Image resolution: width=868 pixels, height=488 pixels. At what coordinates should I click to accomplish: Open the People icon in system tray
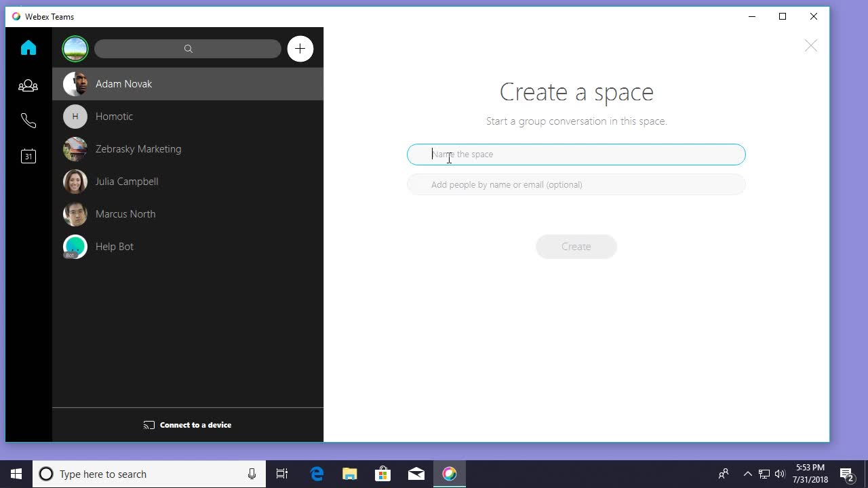click(724, 474)
